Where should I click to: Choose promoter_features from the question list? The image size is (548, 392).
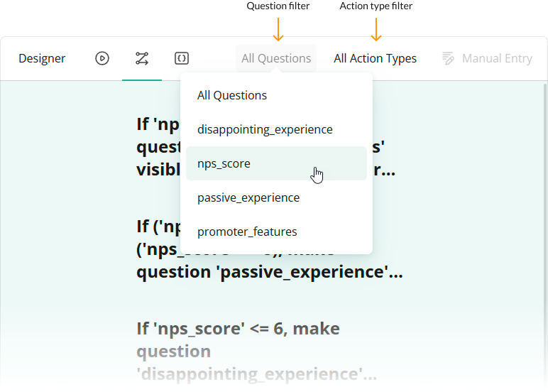click(247, 232)
